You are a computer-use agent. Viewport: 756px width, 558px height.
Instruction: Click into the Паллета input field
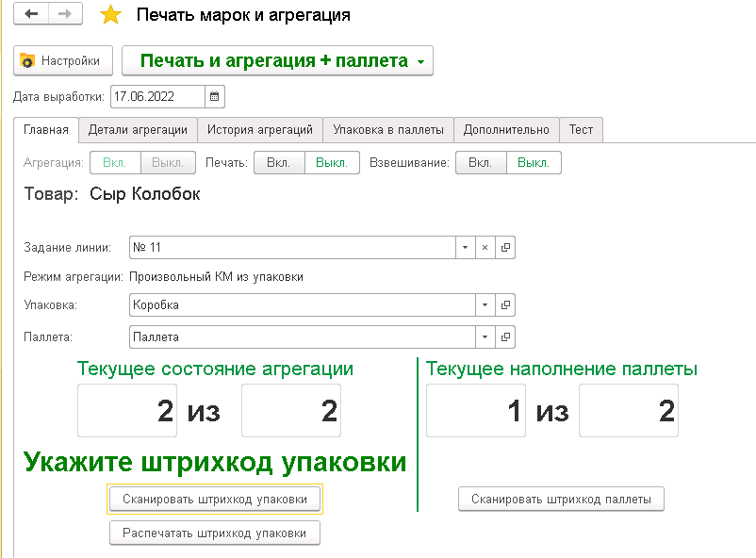tap(303, 336)
